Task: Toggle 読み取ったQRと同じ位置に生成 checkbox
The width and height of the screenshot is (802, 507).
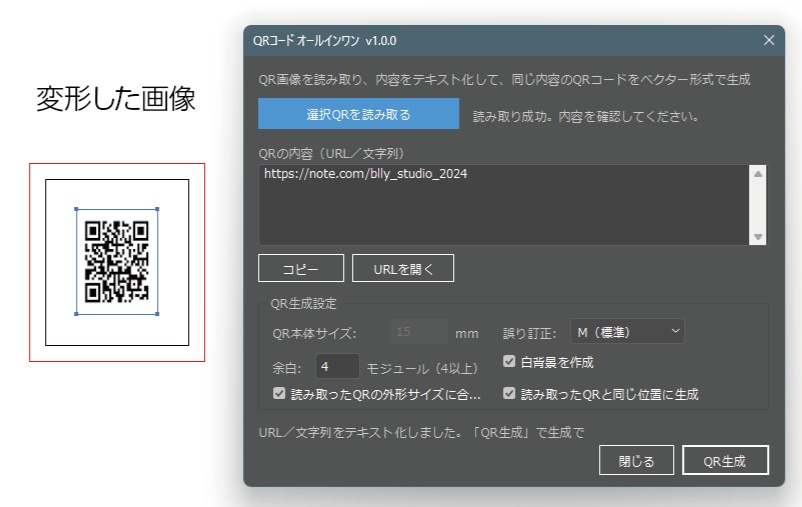Action: click(x=509, y=393)
